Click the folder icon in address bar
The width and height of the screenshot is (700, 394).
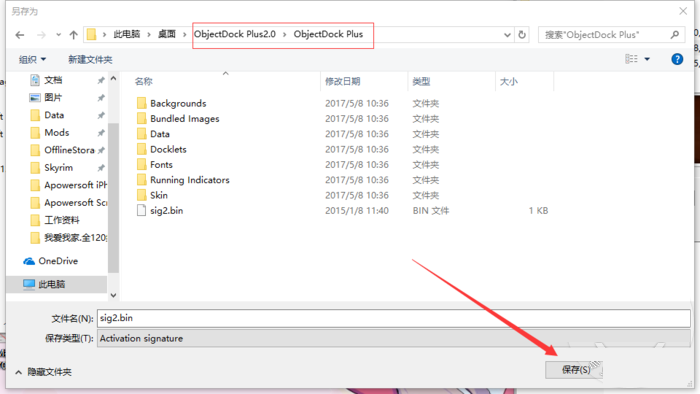(x=92, y=34)
